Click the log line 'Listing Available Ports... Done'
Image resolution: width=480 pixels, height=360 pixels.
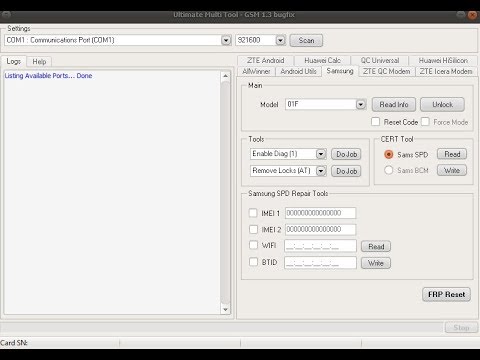click(x=48, y=76)
